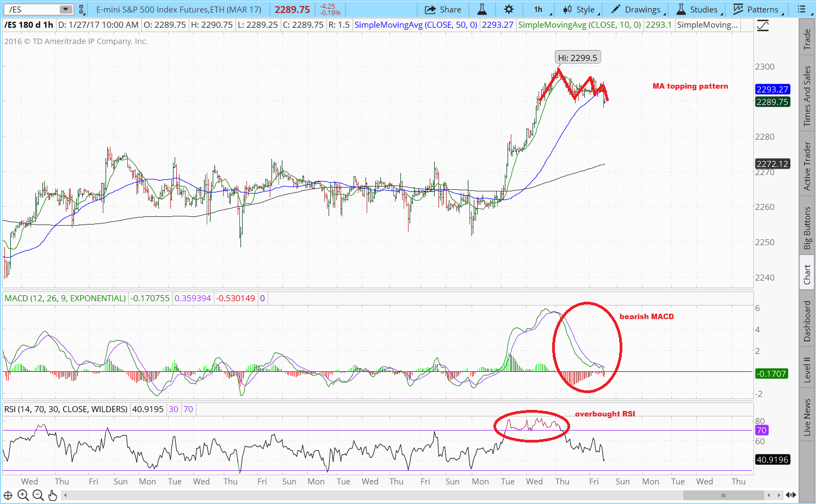Toggle the time axis expansion arrows icon
Image resolution: width=816 pixels, height=504 pixels.
[791, 495]
